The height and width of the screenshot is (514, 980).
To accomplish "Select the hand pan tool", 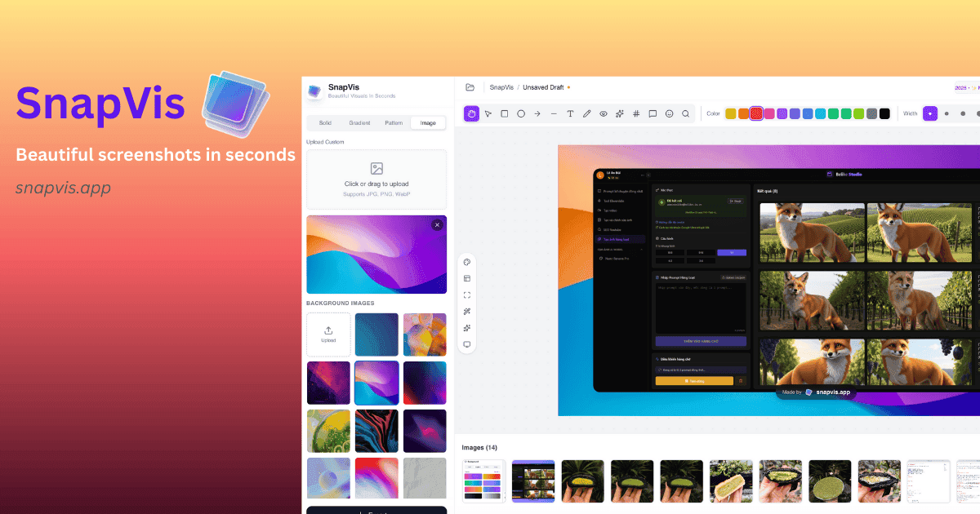I will [471, 113].
